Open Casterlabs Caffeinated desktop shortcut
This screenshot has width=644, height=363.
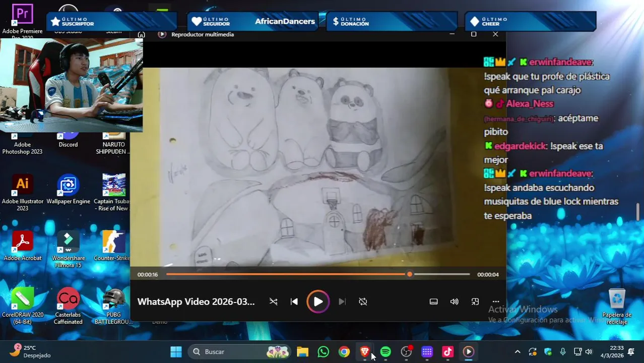[68, 307]
